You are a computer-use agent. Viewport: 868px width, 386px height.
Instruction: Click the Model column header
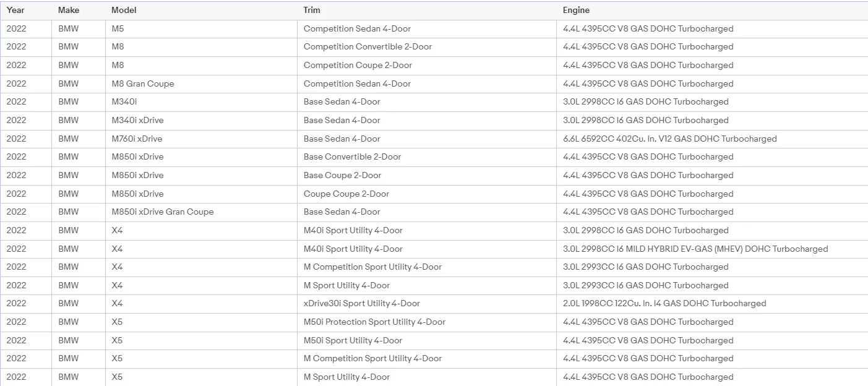click(201, 11)
